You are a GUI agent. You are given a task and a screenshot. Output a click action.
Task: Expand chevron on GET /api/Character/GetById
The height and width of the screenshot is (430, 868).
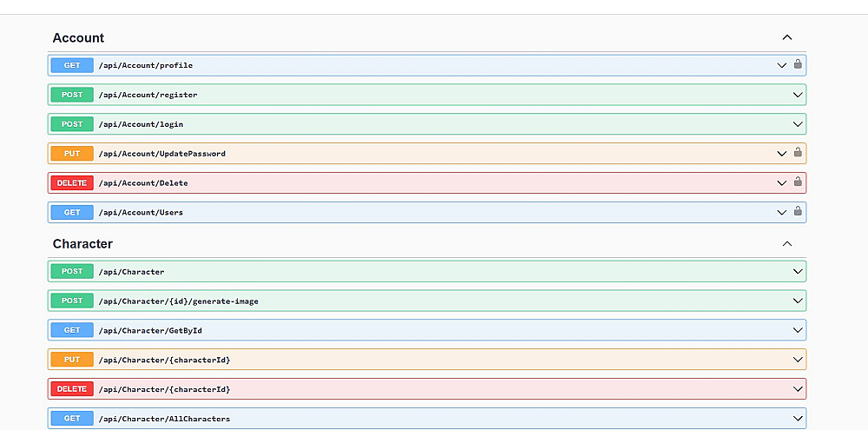(x=798, y=330)
